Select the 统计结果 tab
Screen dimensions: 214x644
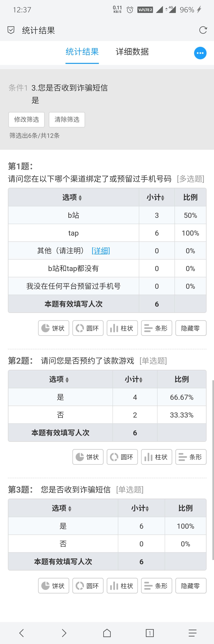pyautogui.click(x=82, y=52)
